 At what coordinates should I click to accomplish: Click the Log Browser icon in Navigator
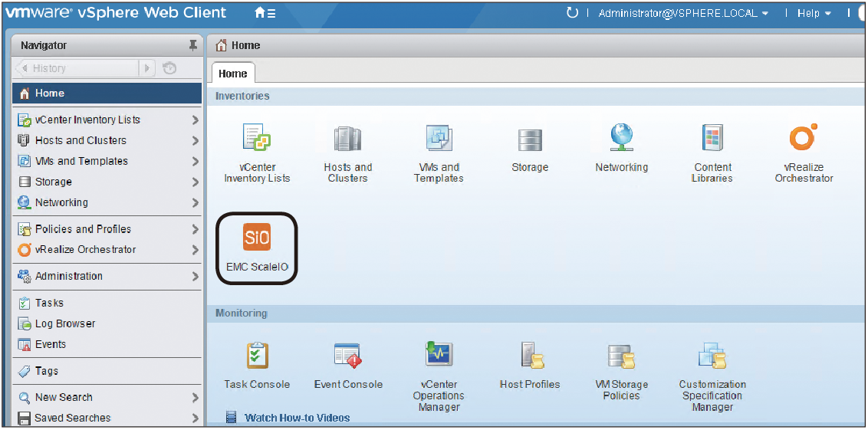24,323
